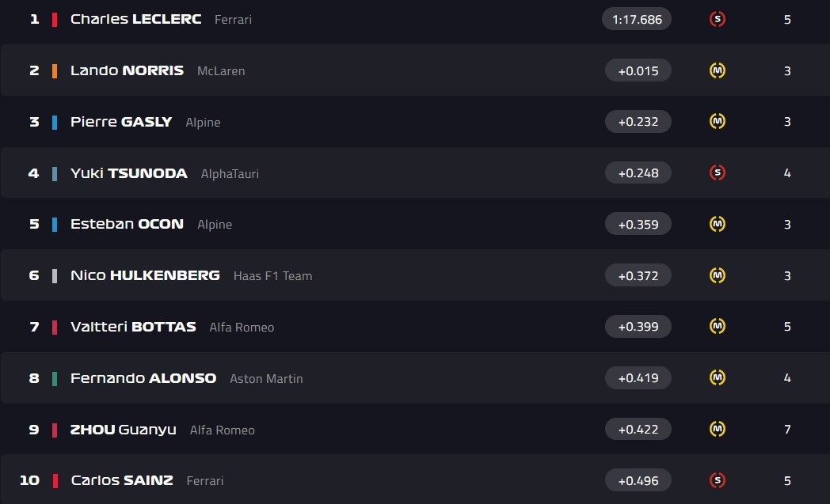Click Hulkenberg's medium tyre icon
The height and width of the screenshot is (504, 830).
[717, 275]
